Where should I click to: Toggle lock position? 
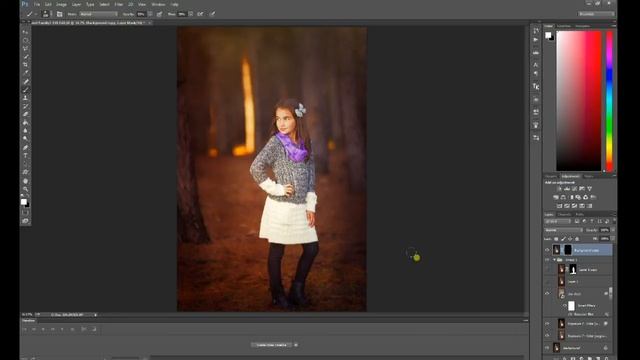[x=570, y=239]
